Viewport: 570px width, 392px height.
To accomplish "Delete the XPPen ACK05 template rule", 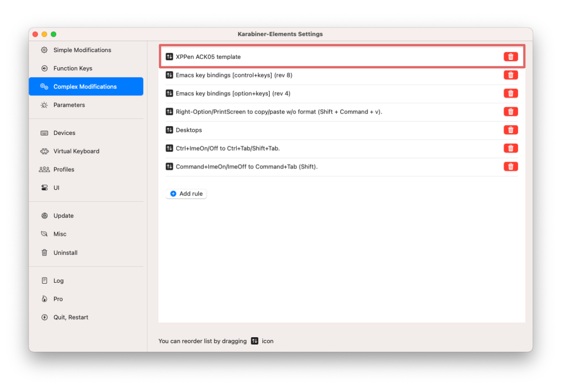I will point(511,57).
